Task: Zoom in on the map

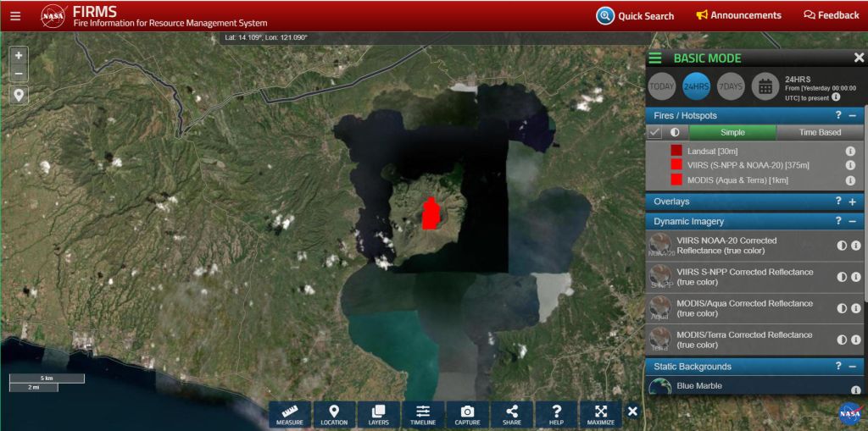Action: [x=19, y=55]
